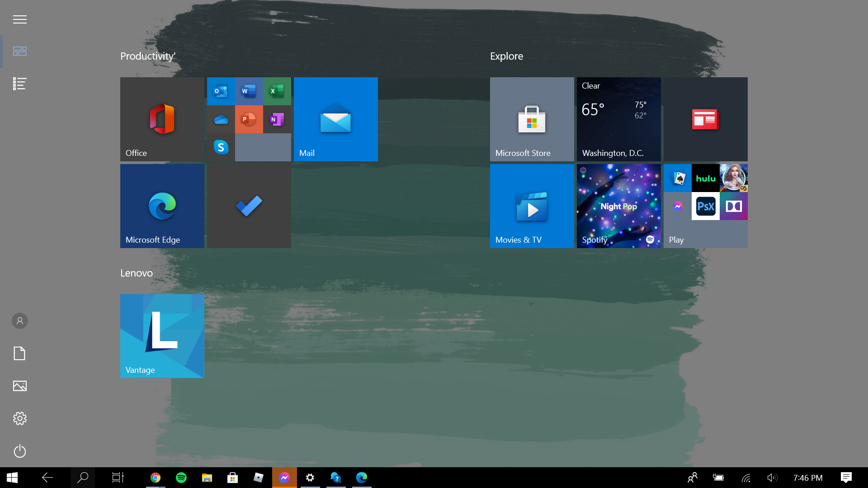Open the Power options menu
868x488 pixels.
[19, 451]
